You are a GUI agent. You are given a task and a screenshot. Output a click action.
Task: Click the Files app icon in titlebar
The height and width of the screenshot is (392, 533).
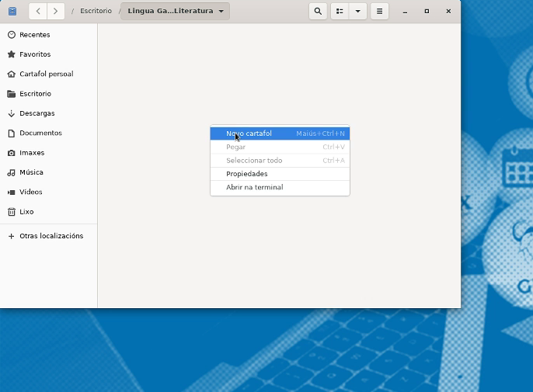(x=12, y=12)
